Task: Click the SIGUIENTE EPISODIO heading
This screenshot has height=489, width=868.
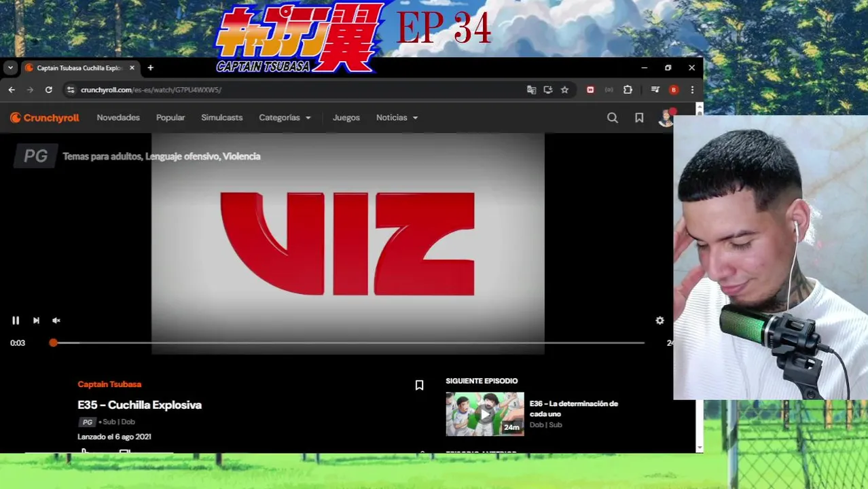Action: click(x=482, y=381)
